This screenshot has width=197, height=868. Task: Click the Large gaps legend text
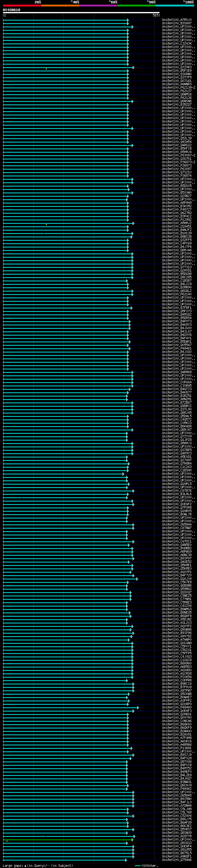pos(38,865)
